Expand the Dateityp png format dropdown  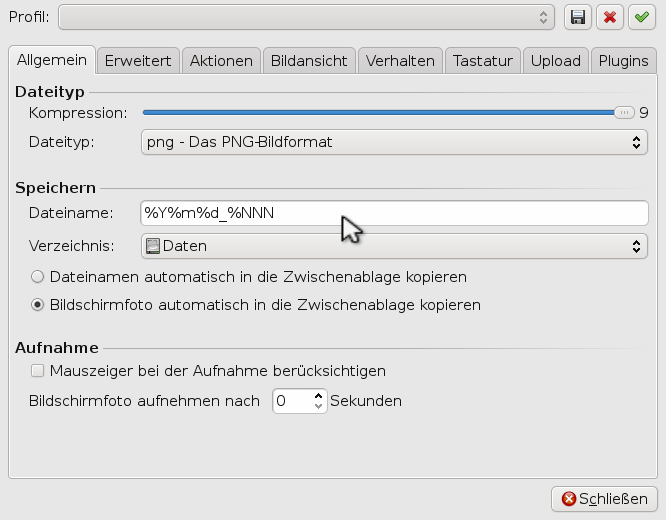point(394,142)
